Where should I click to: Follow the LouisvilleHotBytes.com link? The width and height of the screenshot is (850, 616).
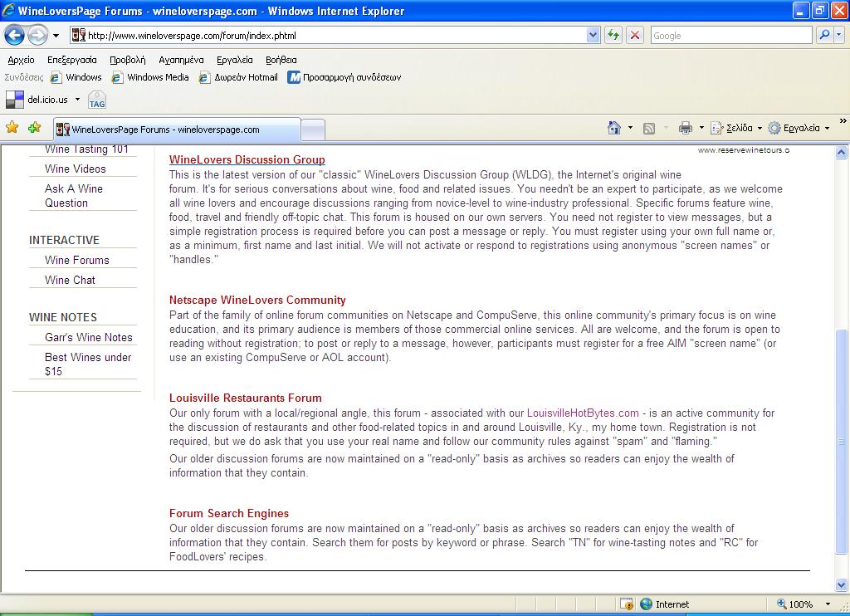coord(583,413)
